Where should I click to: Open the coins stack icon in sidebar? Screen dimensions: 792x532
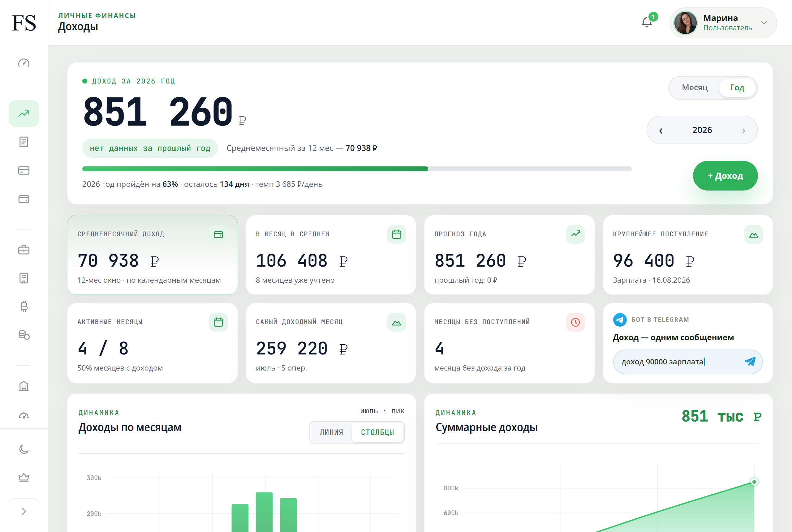(24, 335)
